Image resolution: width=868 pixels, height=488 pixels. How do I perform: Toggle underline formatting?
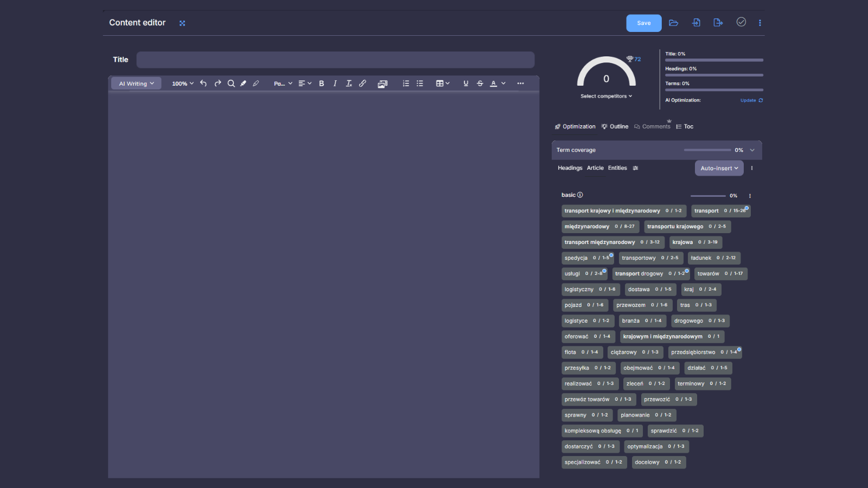466,84
